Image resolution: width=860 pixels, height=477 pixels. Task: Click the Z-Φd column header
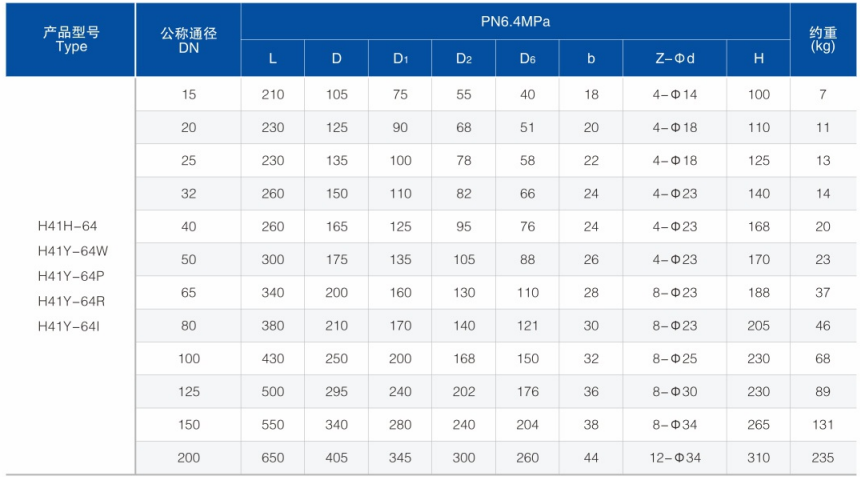[675, 58]
